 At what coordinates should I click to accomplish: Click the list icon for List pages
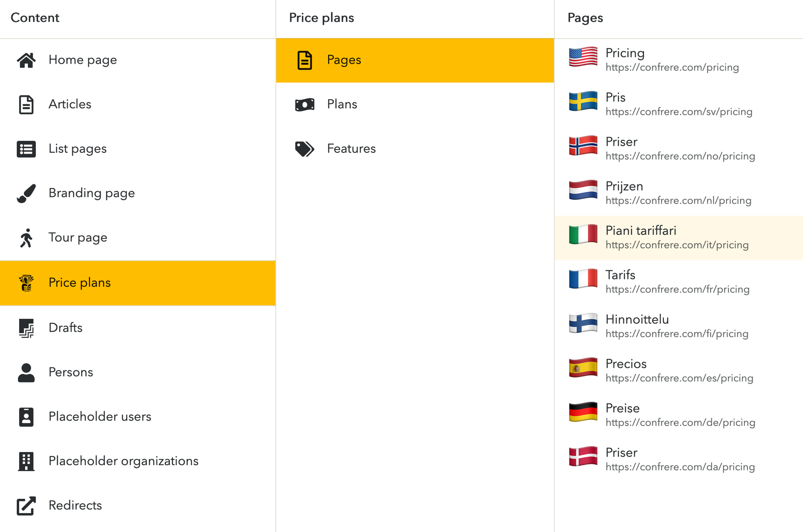coord(26,149)
